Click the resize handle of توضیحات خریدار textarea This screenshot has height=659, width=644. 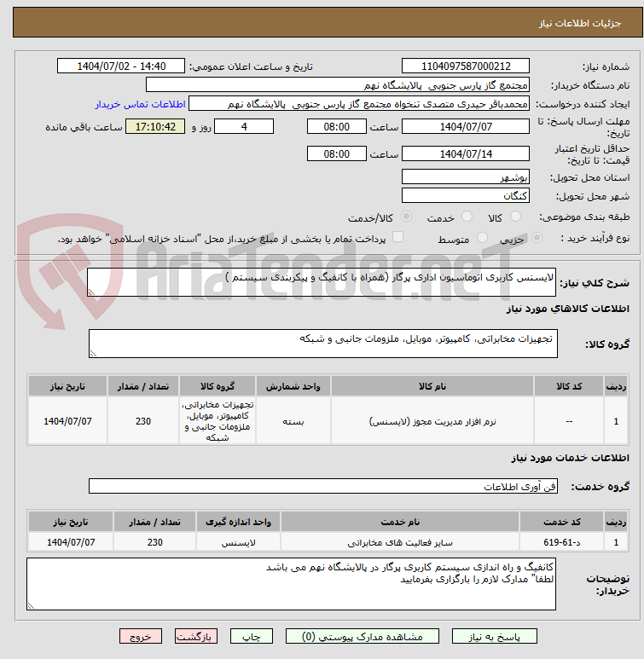tap(31, 606)
